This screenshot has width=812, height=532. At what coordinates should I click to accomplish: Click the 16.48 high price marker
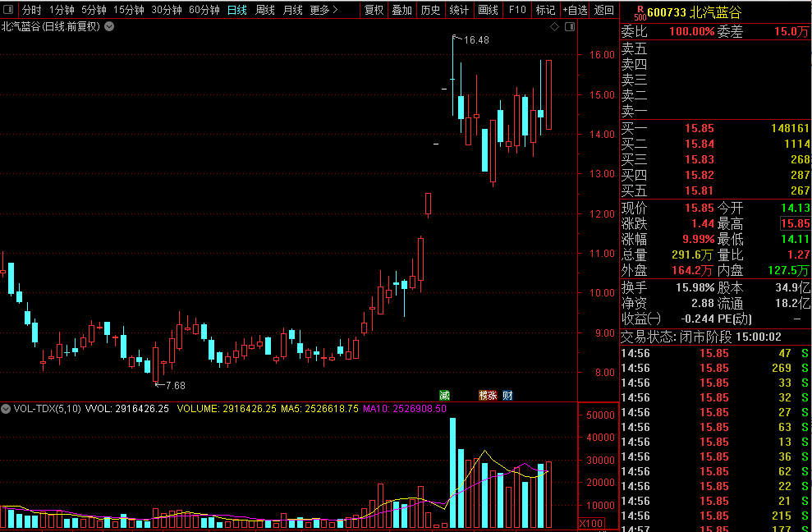coord(475,39)
